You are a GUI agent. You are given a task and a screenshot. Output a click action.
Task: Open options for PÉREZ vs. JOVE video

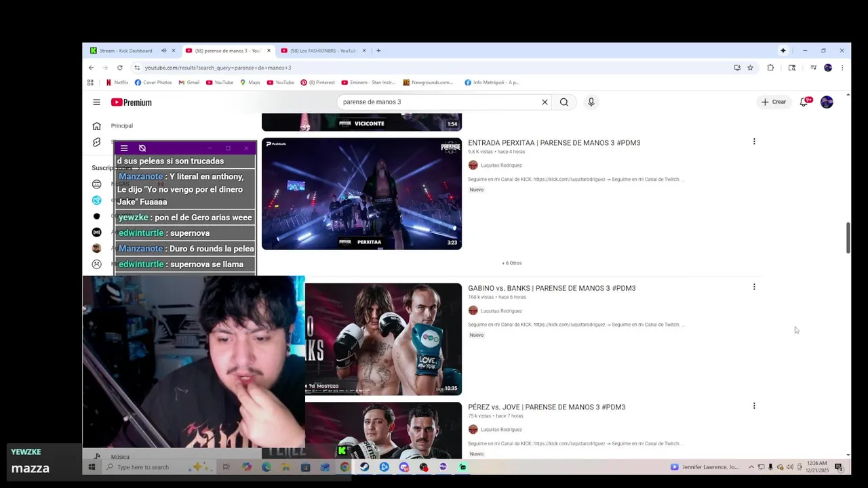click(x=754, y=406)
